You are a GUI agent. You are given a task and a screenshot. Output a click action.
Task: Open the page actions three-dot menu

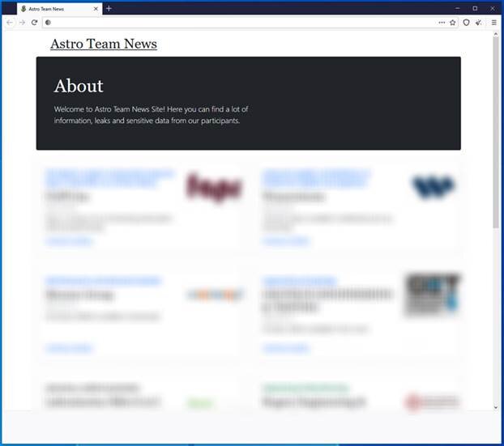point(442,23)
